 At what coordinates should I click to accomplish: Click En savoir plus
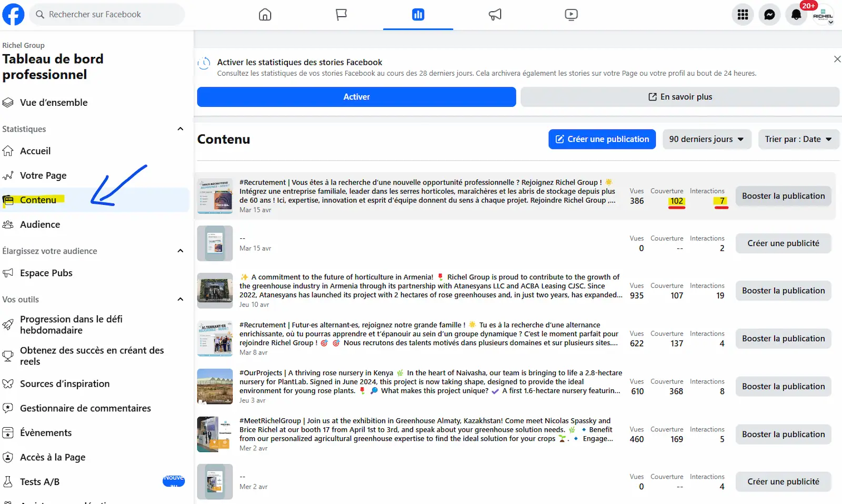pos(680,97)
